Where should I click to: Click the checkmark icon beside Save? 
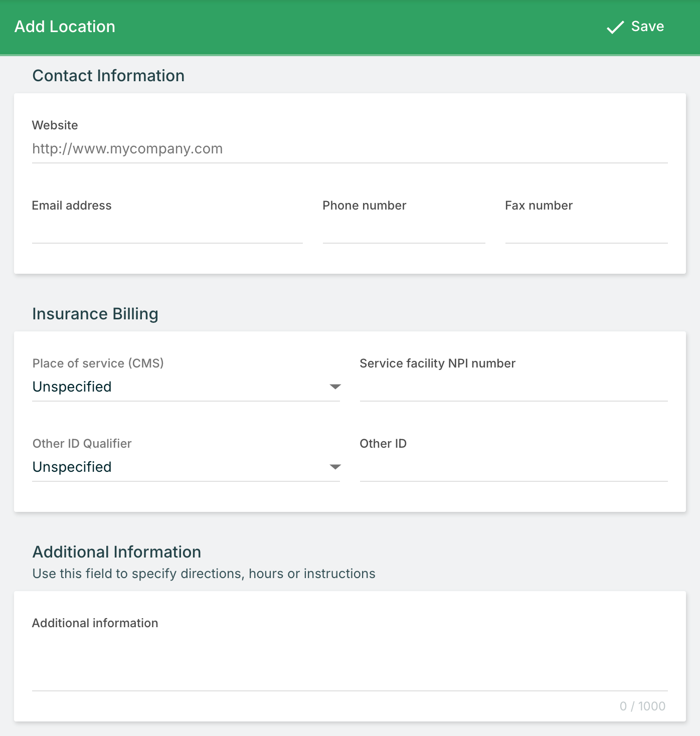coord(615,27)
